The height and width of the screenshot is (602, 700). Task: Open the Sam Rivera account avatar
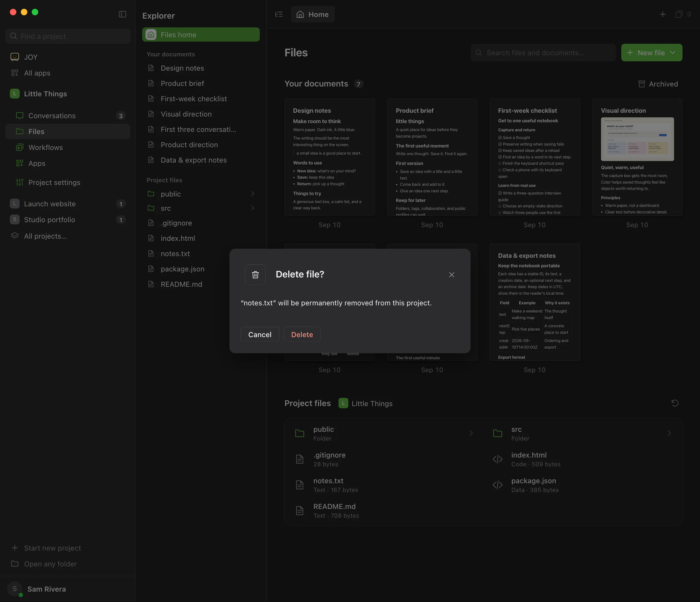tap(14, 589)
